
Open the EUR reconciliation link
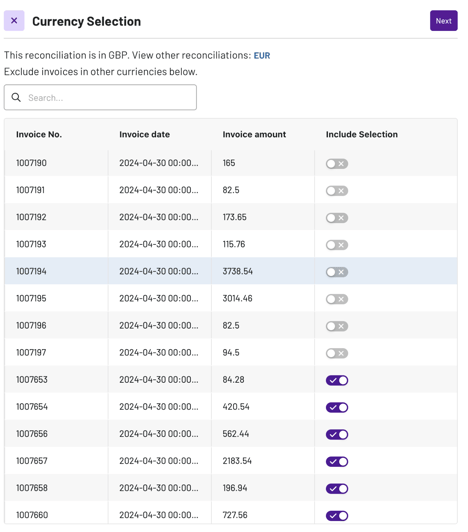[262, 56]
